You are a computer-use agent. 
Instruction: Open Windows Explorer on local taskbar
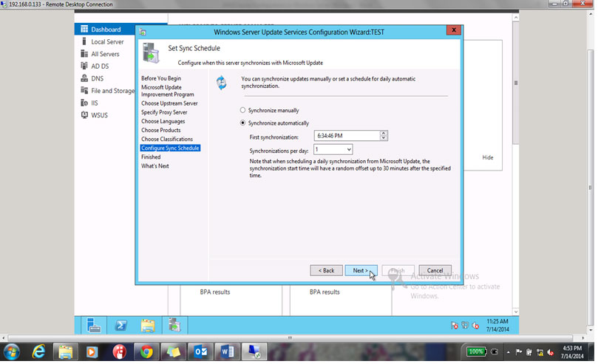(x=65, y=351)
